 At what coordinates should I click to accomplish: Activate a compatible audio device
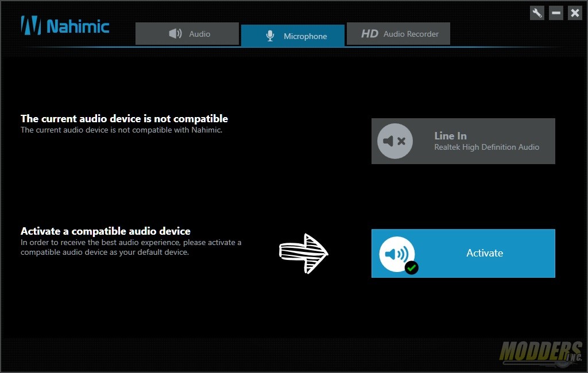(463, 254)
